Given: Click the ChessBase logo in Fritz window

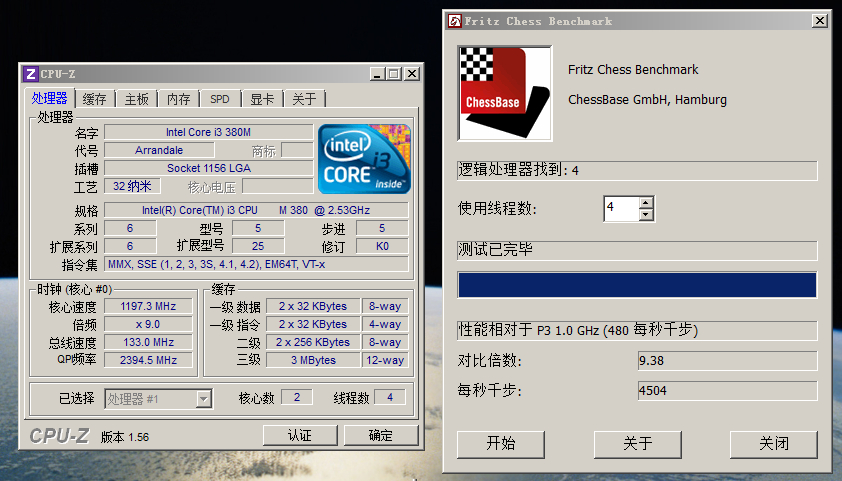Looking at the screenshot, I should 505,93.
